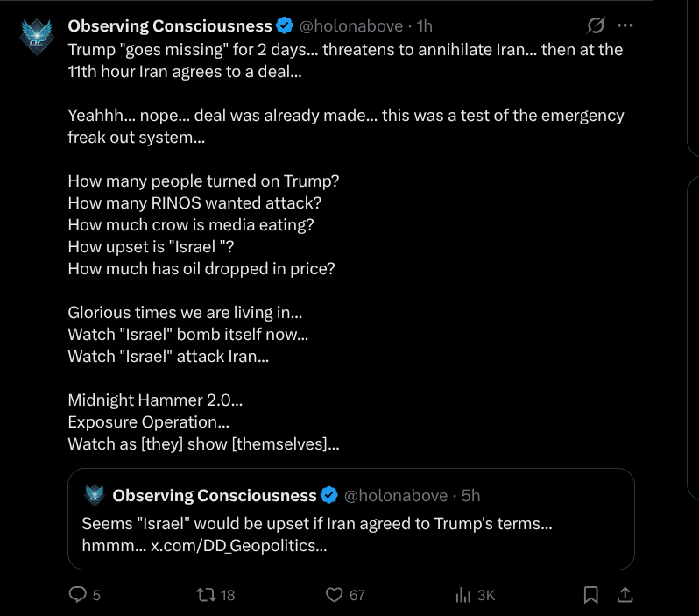The height and width of the screenshot is (616, 699).
Task: Repost this tweet via retweet icon
Action: click(205, 595)
